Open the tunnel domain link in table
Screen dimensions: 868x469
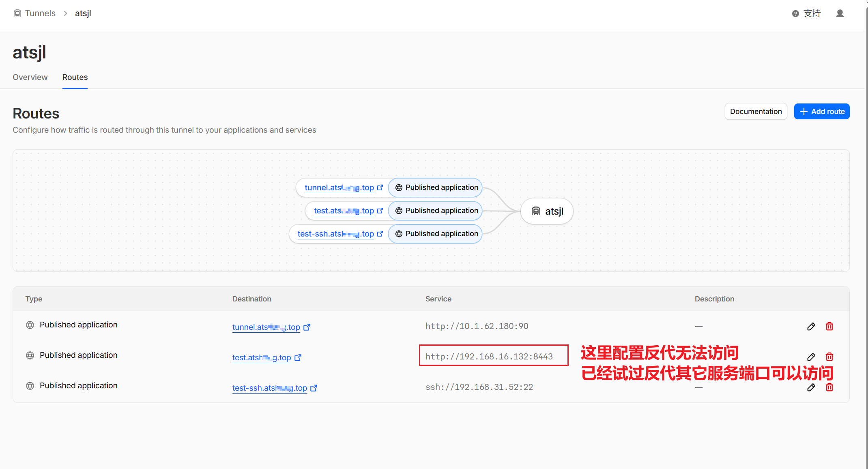tap(266, 327)
